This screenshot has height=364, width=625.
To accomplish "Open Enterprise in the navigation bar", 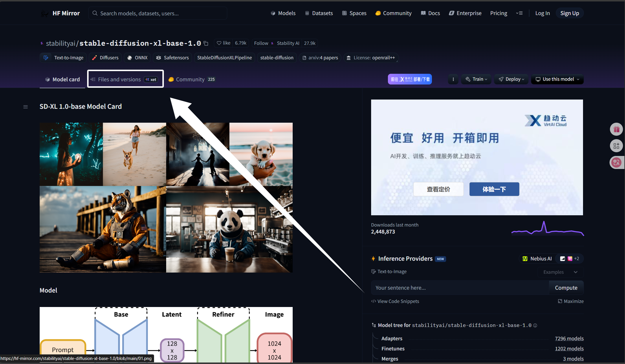I will (465, 13).
